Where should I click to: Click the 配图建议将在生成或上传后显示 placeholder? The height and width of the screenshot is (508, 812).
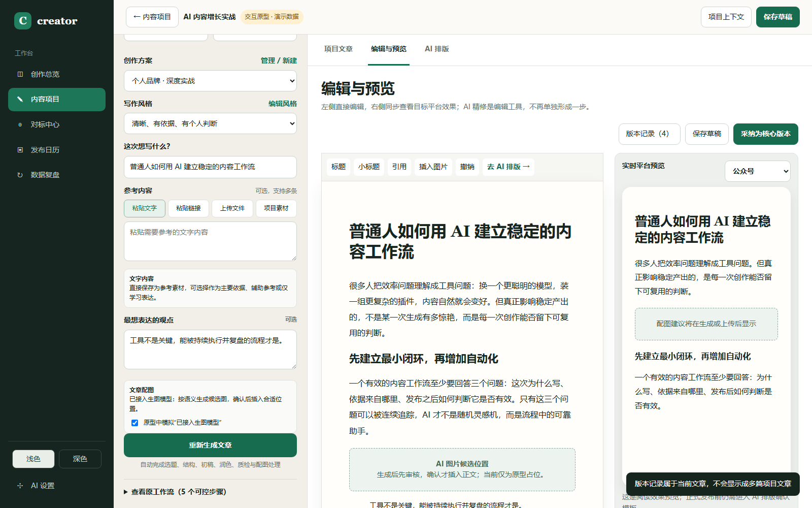706,324
